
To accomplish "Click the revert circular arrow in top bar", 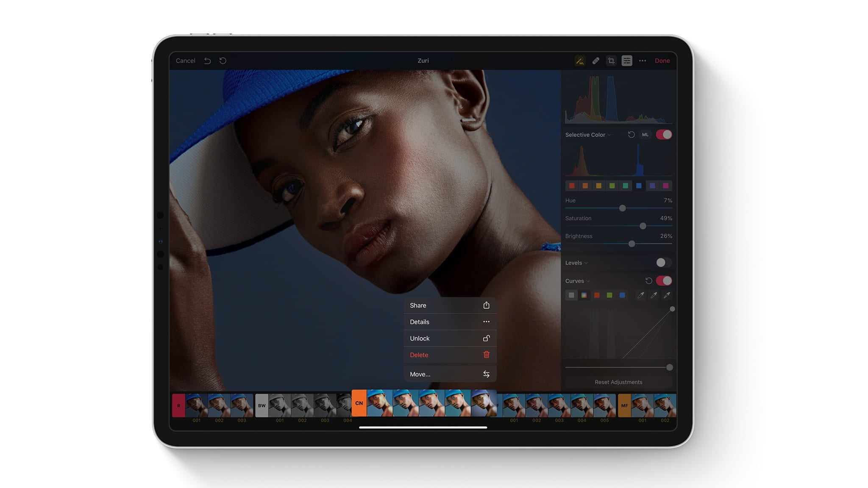I will tap(223, 61).
